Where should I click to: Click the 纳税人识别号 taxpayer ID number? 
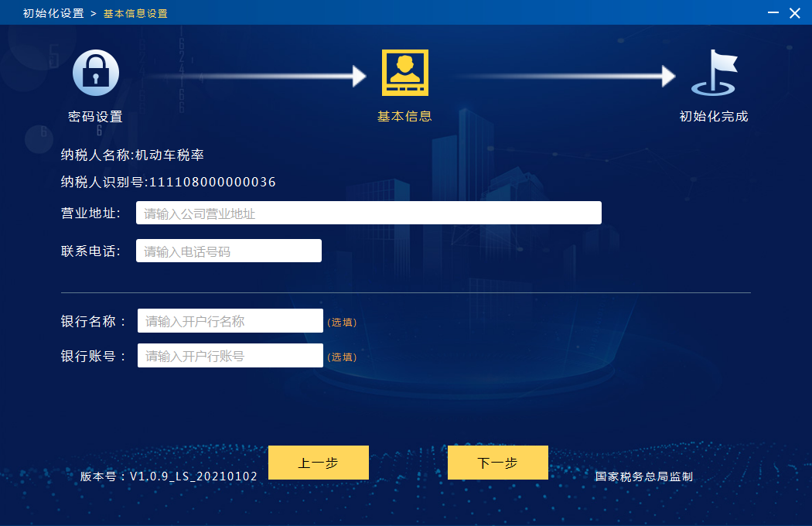click(x=168, y=183)
